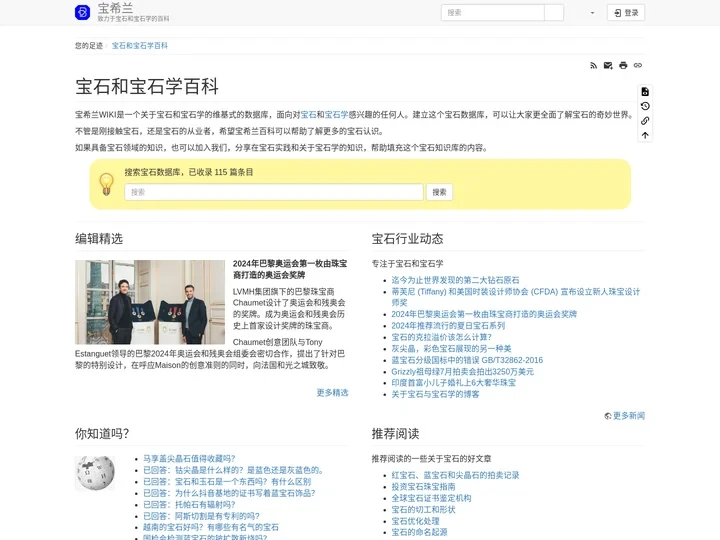Viewport: 720px width, 540px height.
Task: Click the 宝石和宝石学百科 page title heading
Action: [147, 86]
